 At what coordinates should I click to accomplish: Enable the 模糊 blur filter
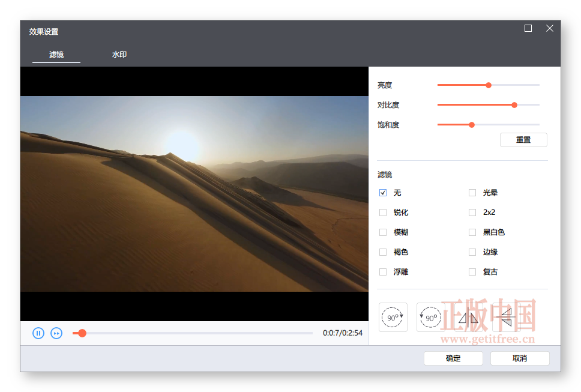(383, 232)
